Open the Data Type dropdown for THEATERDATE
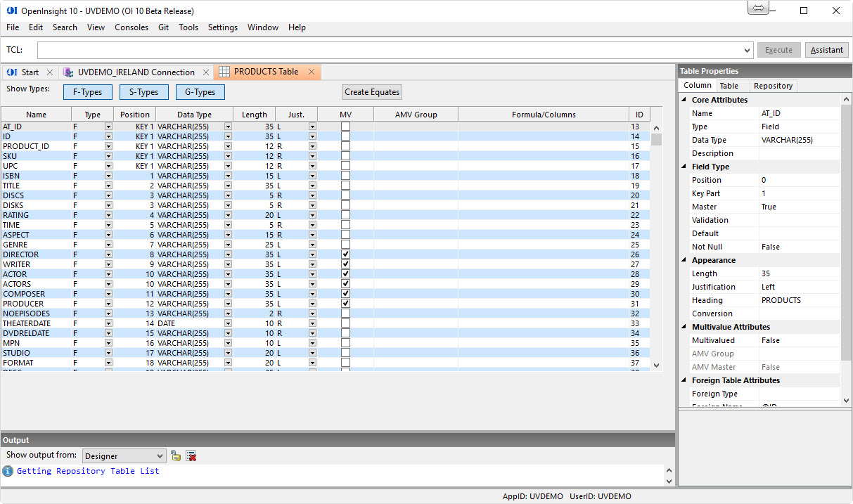The width and height of the screenshot is (853, 504). (228, 323)
